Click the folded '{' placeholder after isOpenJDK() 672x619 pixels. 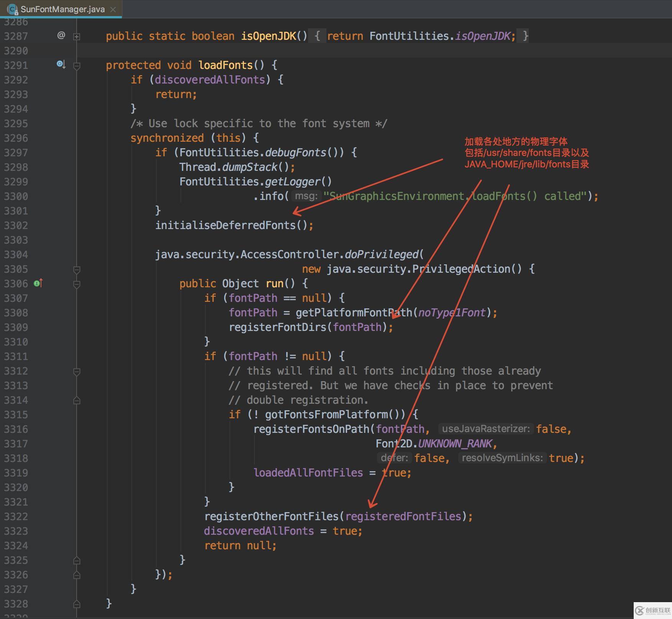click(317, 36)
